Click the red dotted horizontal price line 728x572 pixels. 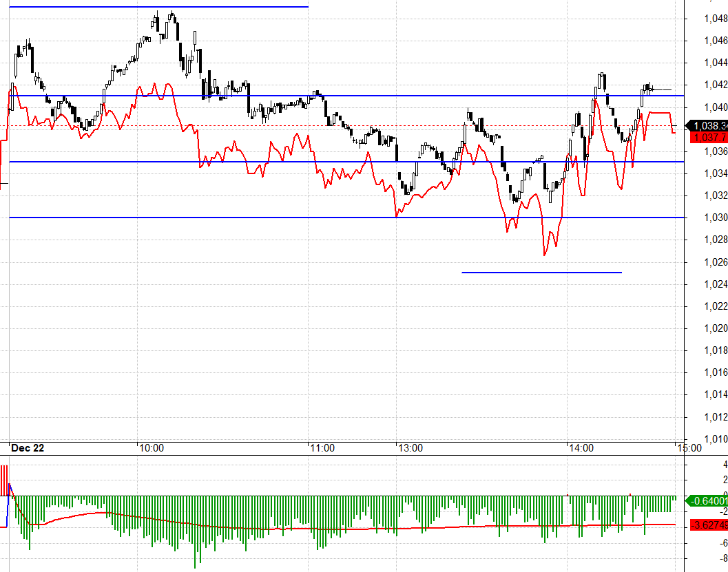click(x=342, y=126)
